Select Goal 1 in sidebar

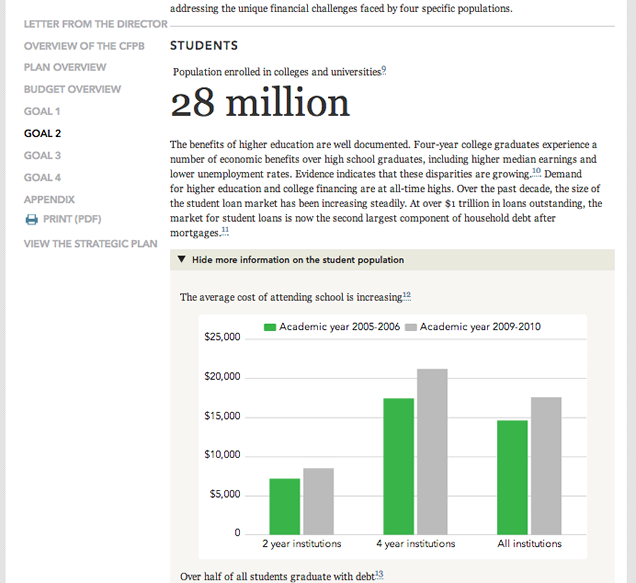(x=42, y=111)
